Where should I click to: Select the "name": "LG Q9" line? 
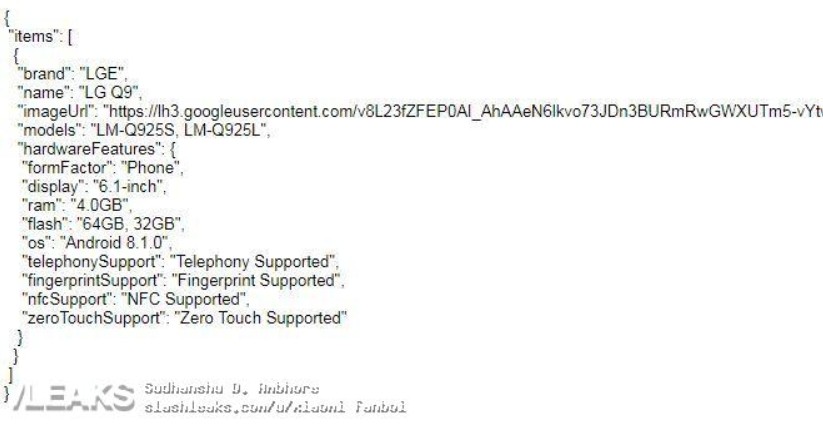click(x=80, y=92)
